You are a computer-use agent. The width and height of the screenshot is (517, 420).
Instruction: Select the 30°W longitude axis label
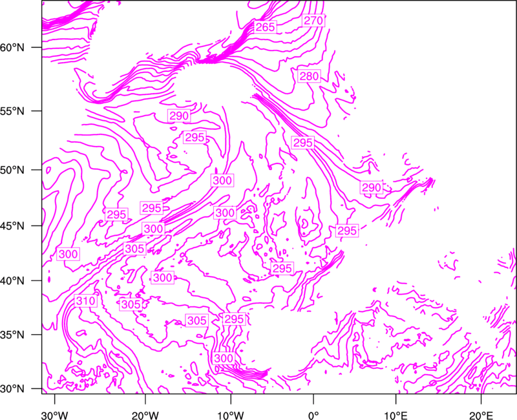coord(55,415)
